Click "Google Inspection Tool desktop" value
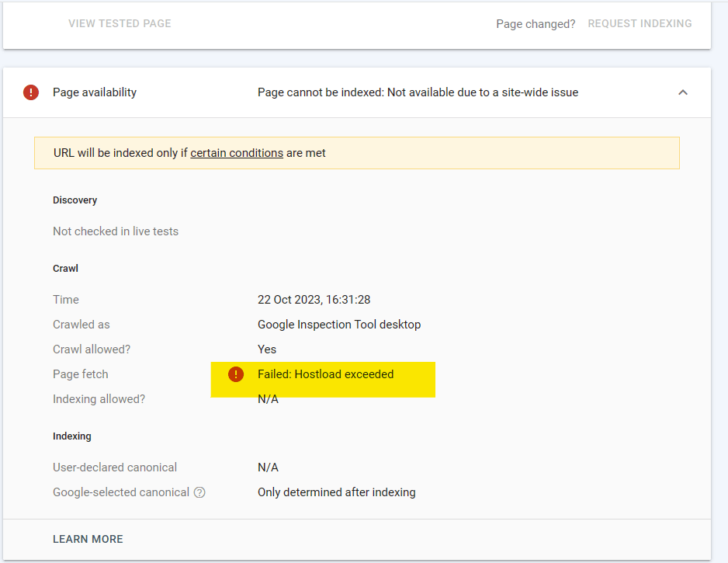The width and height of the screenshot is (728, 563). click(x=339, y=325)
